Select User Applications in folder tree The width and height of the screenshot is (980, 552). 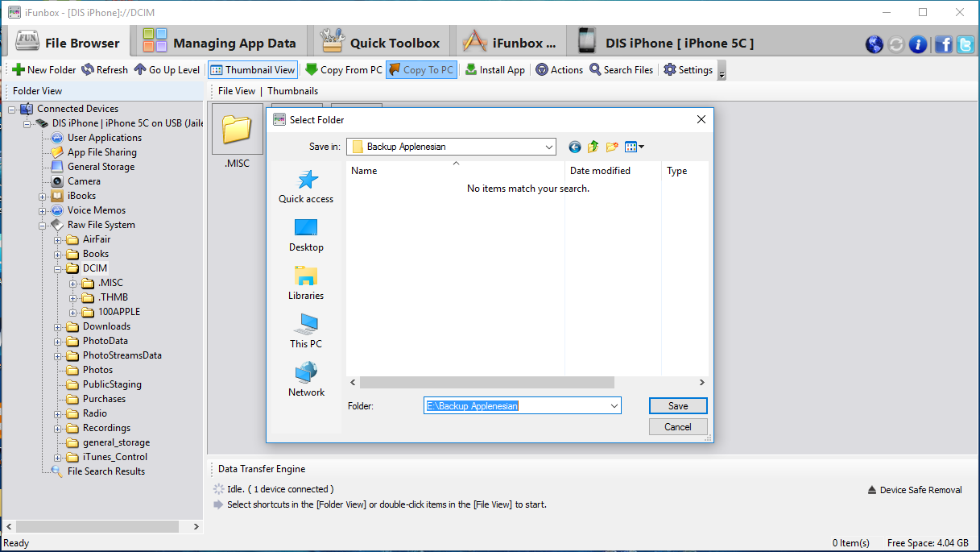(105, 138)
